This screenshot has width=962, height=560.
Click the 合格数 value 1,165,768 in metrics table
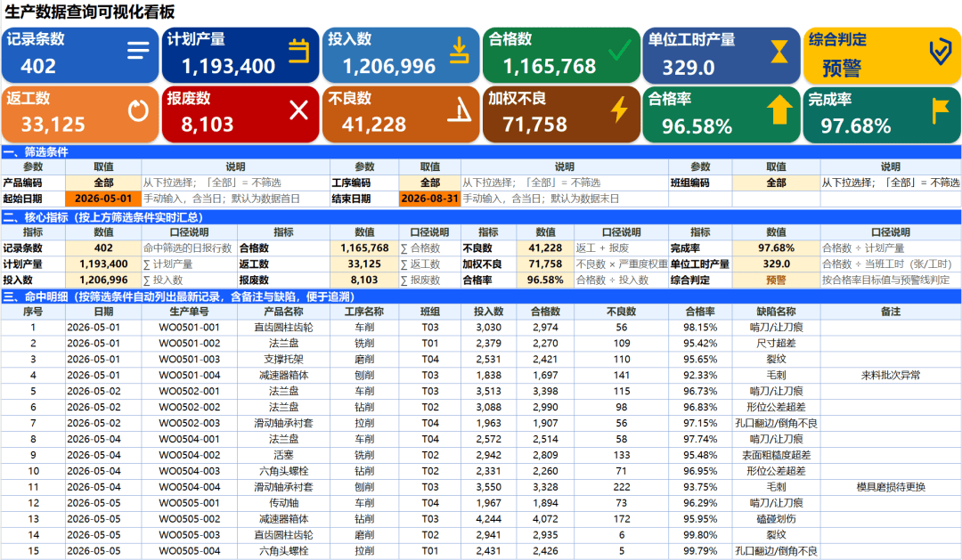point(364,248)
